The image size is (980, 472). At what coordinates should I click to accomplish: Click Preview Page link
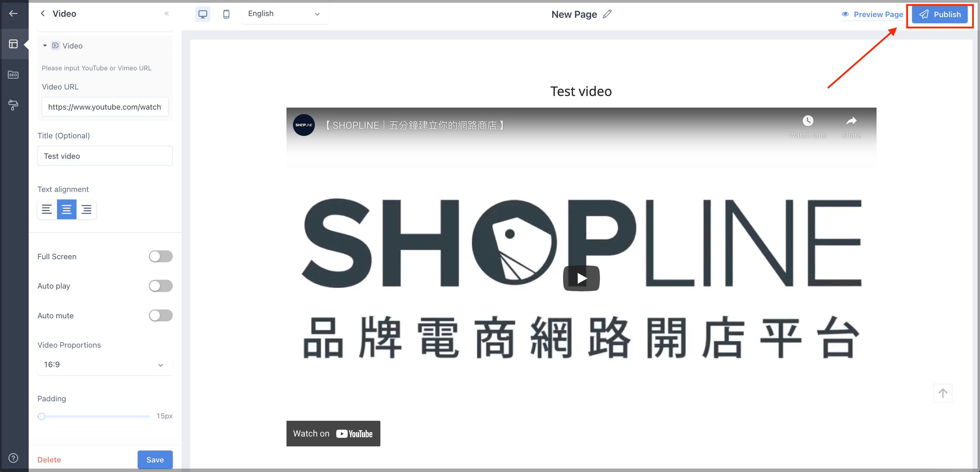point(872,14)
